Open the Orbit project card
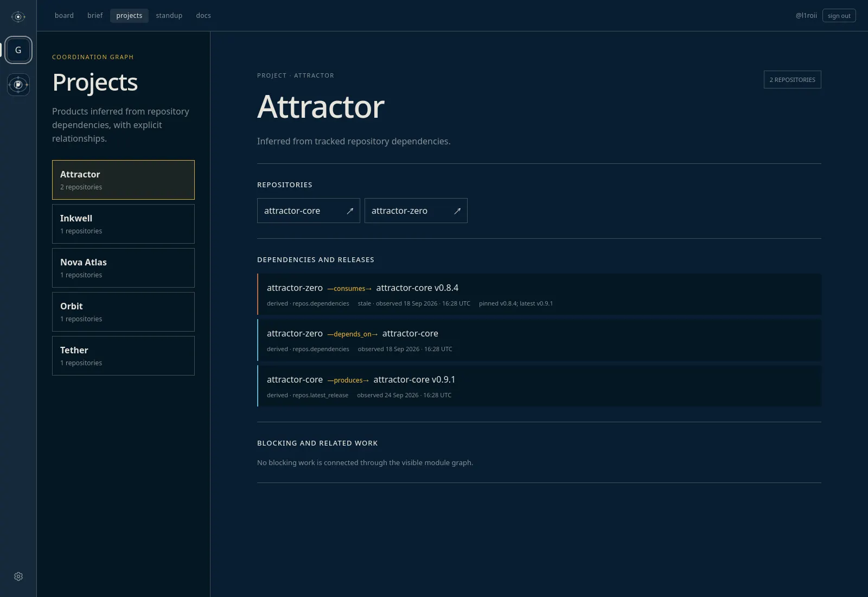The height and width of the screenshot is (597, 868). click(123, 312)
